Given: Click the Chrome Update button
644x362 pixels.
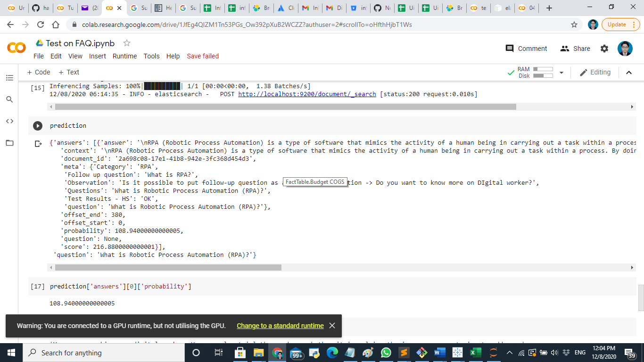Looking at the screenshot, I should (617, 25).
